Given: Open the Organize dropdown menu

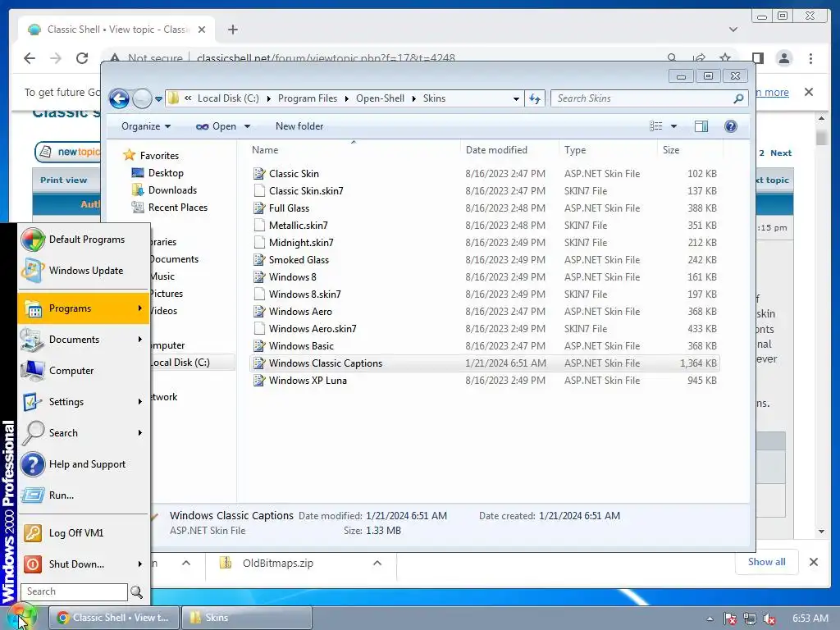Looking at the screenshot, I should pos(146,126).
